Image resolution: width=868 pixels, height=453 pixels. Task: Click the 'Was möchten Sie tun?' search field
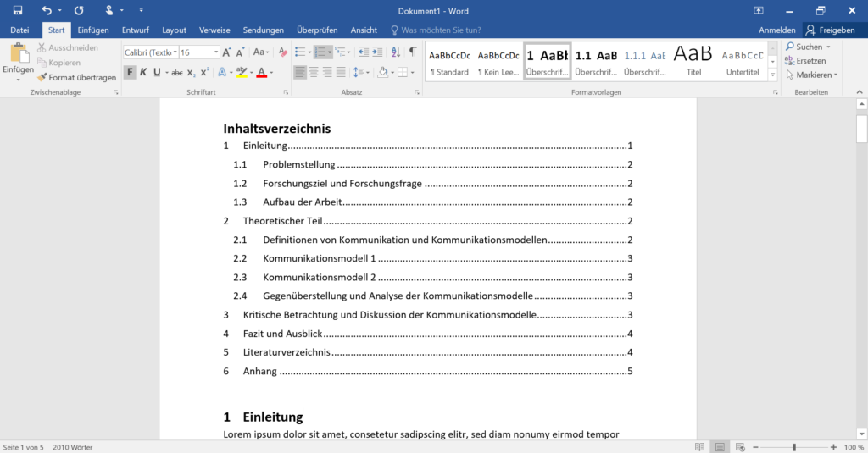click(x=436, y=30)
